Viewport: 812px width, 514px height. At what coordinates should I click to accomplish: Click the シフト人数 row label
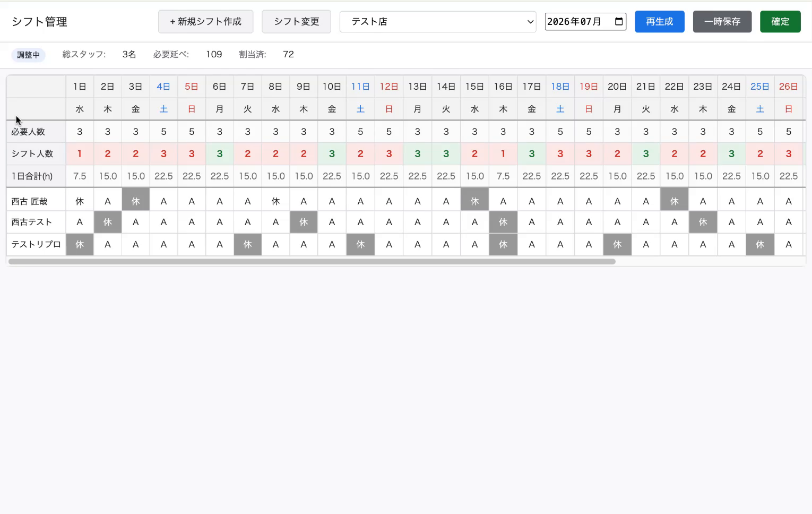(x=32, y=154)
